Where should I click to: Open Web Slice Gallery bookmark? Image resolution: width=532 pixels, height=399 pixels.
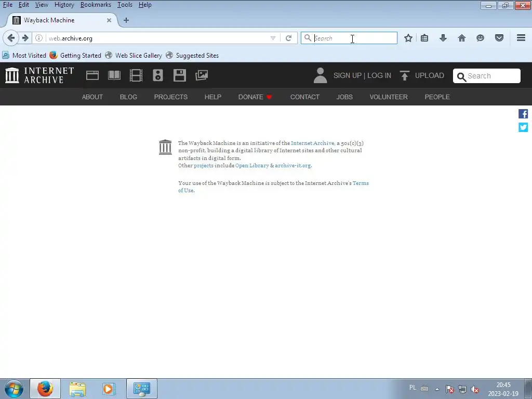(x=134, y=55)
